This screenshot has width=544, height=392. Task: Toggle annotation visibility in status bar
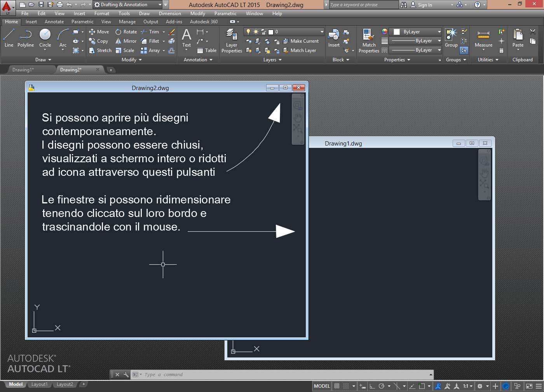[x=438, y=386]
